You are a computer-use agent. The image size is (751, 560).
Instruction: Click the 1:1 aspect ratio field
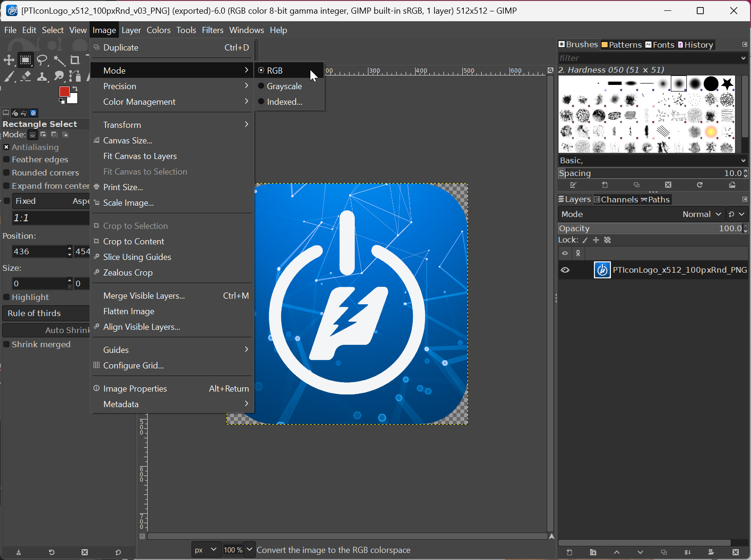(50, 218)
